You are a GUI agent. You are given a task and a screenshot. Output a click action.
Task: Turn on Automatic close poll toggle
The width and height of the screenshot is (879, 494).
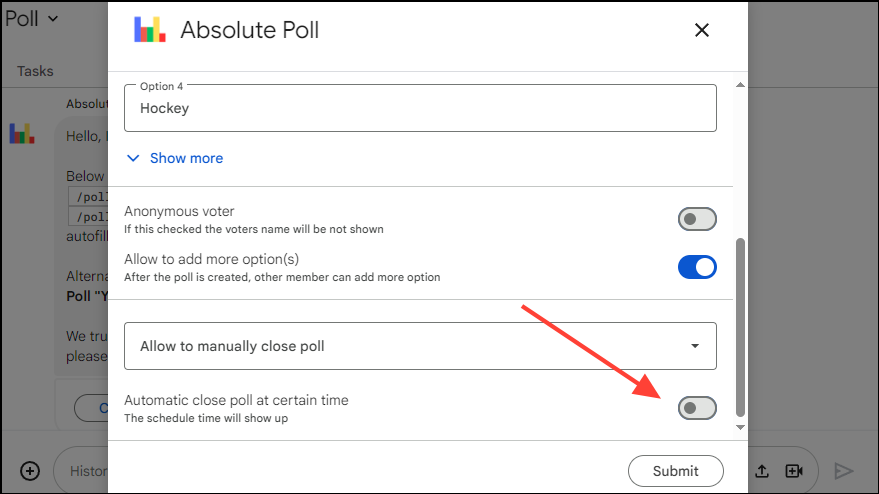tap(697, 408)
